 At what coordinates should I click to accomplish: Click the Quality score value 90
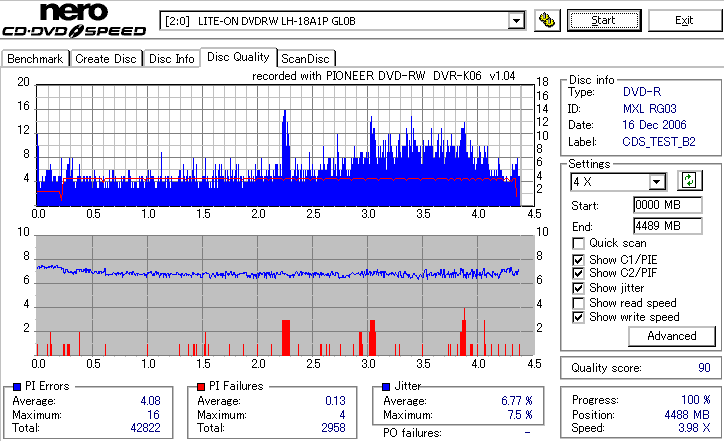704,368
